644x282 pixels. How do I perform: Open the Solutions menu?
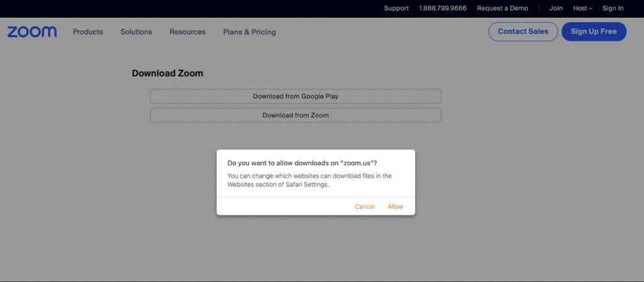pos(136,32)
